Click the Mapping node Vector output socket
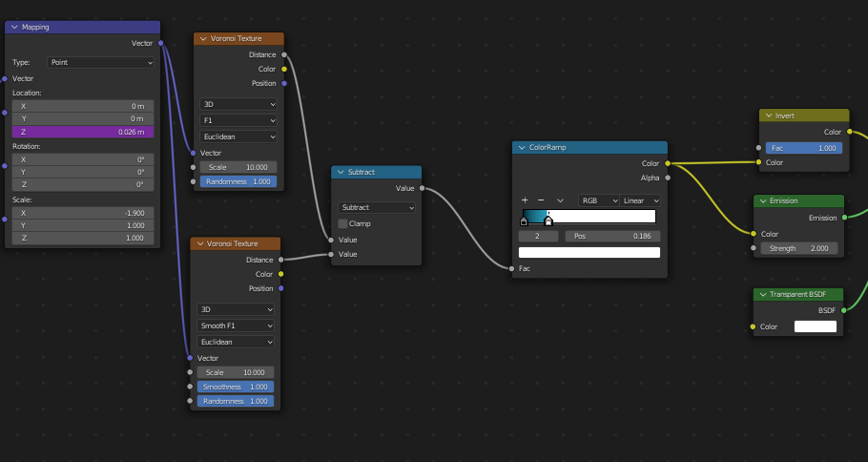Viewport: 868px width, 462px height. pos(160,43)
